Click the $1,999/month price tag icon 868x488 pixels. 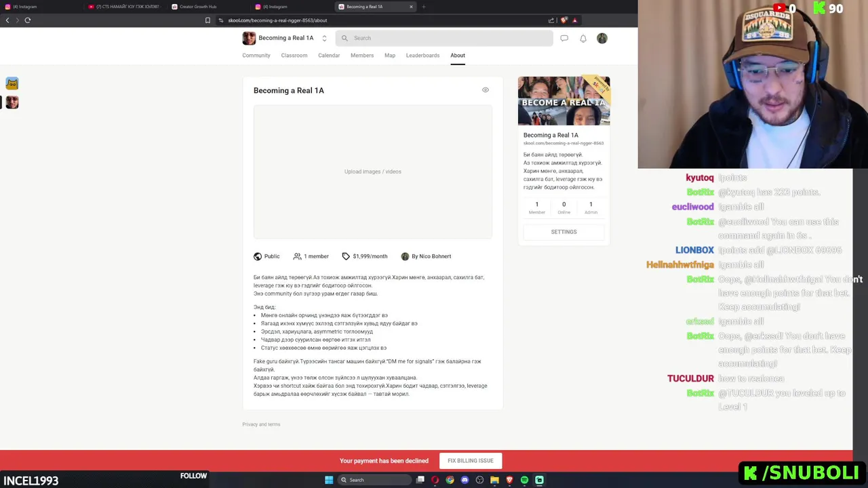pyautogui.click(x=346, y=256)
